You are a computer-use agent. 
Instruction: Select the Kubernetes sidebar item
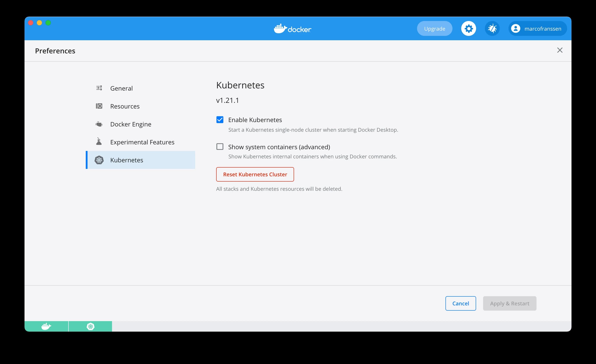click(140, 160)
